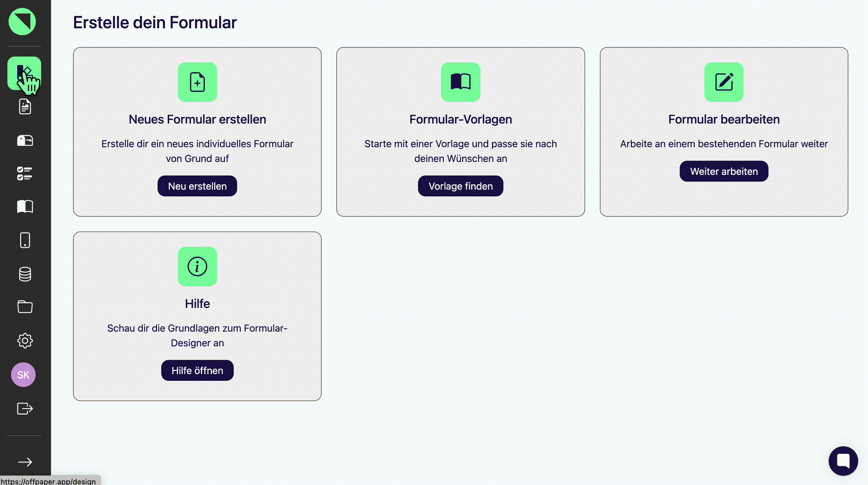Open the database sidebar icon
This screenshot has width=868, height=485.
(25, 274)
